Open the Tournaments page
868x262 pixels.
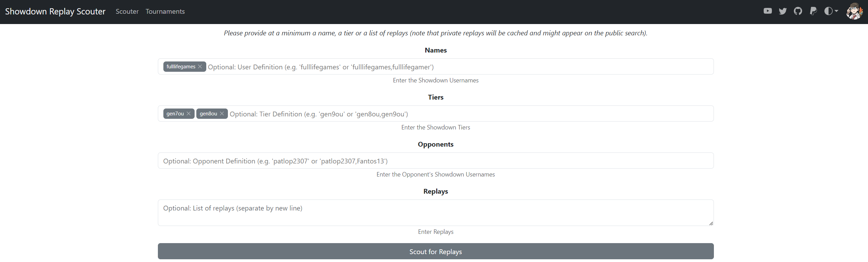(x=165, y=11)
